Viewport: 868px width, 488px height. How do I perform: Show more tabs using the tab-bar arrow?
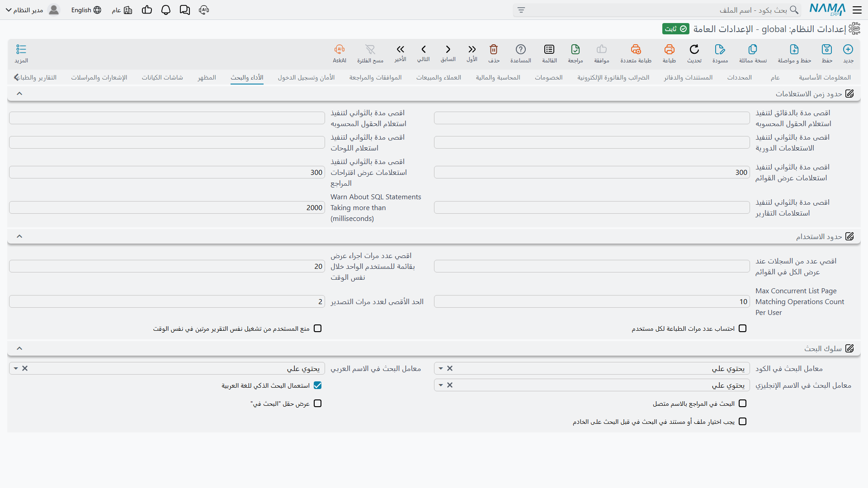click(16, 77)
